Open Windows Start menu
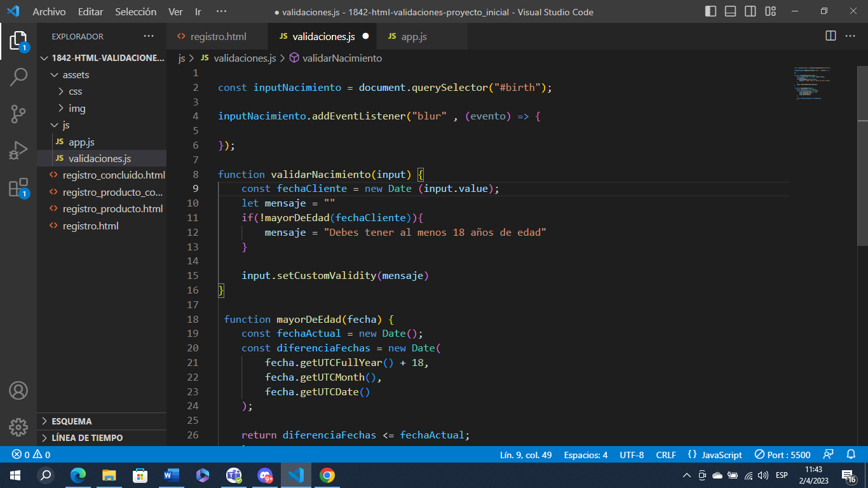Image resolution: width=868 pixels, height=488 pixels. [15, 475]
